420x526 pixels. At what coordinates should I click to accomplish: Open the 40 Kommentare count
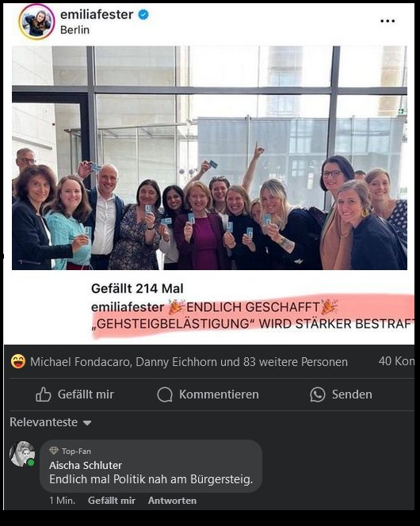click(396, 361)
